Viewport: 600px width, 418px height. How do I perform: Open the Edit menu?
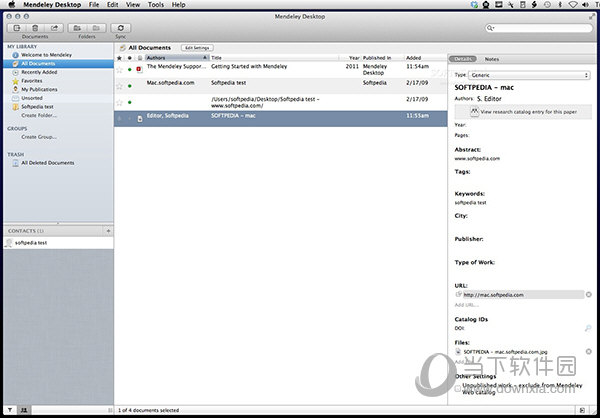[x=112, y=5]
